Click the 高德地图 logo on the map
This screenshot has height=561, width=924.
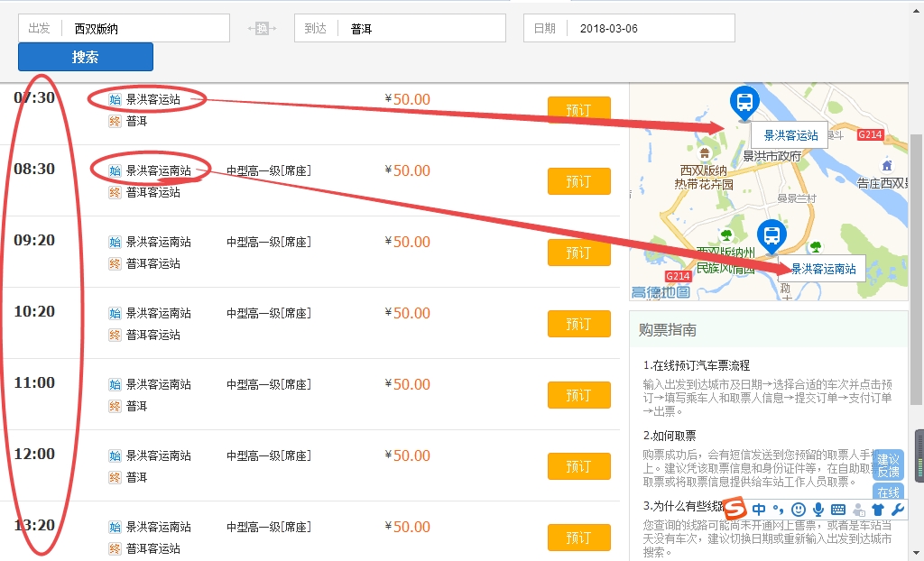[660, 292]
